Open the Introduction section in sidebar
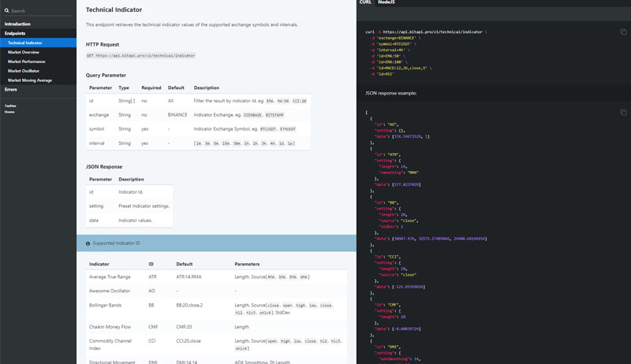Screen dimensions: 631x364 tap(17, 24)
